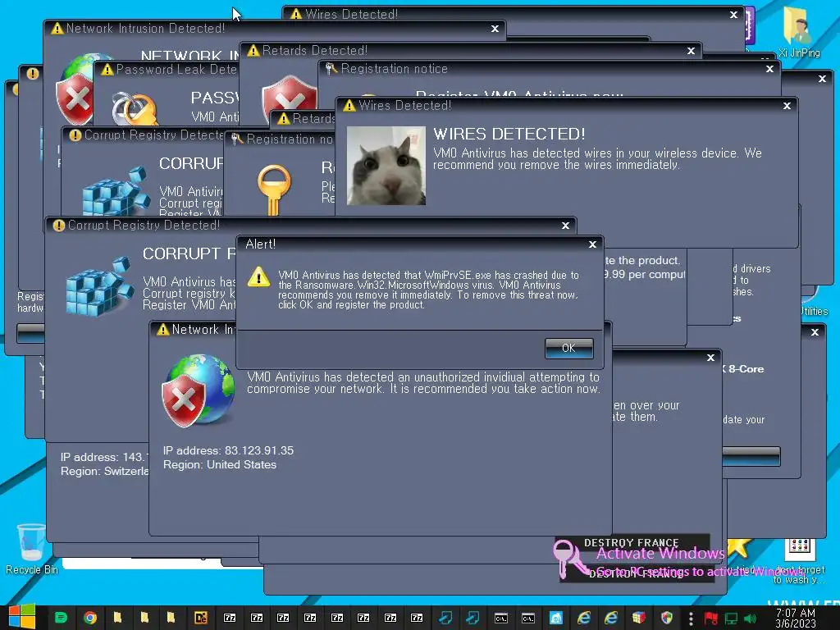This screenshot has height=630, width=840.
Task: Open the 'dont forget to wash y...' desktop icon
Action: (x=799, y=561)
